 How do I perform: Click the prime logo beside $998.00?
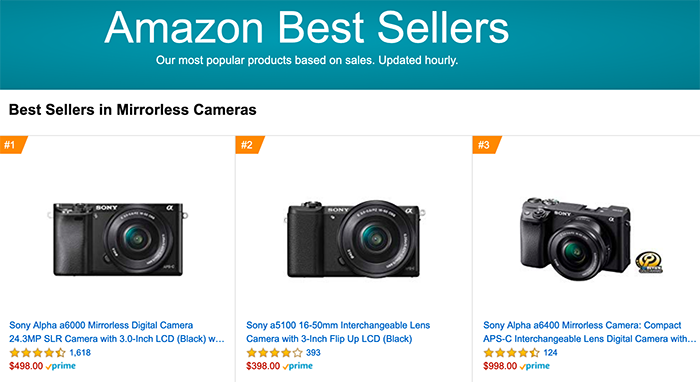click(x=535, y=366)
